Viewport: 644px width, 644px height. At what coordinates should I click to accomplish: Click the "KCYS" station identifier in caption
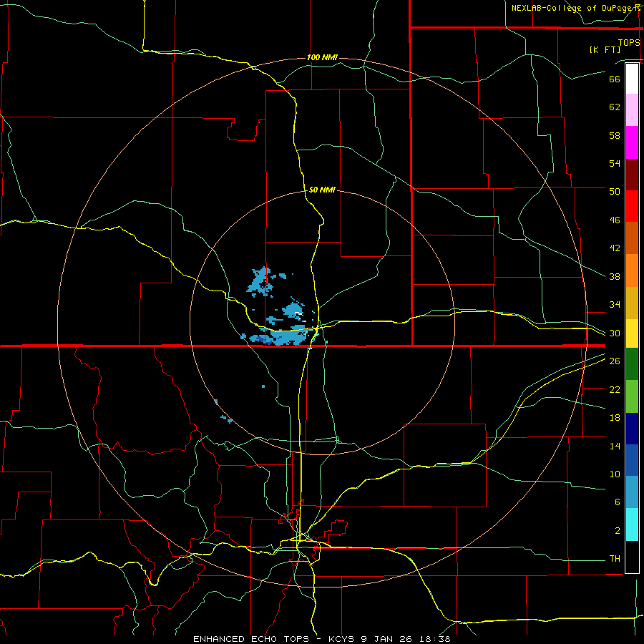point(343,639)
